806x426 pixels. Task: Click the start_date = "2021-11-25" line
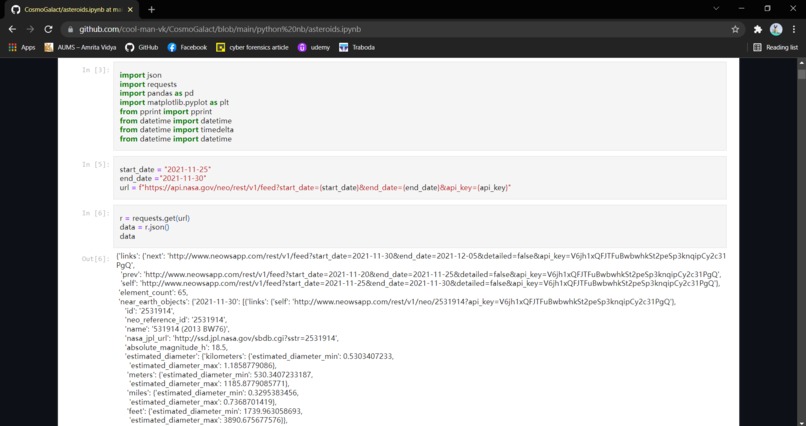coord(166,169)
